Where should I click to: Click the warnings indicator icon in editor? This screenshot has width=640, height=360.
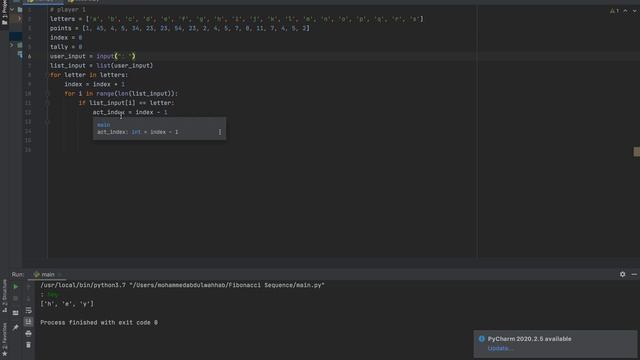click(x=614, y=11)
